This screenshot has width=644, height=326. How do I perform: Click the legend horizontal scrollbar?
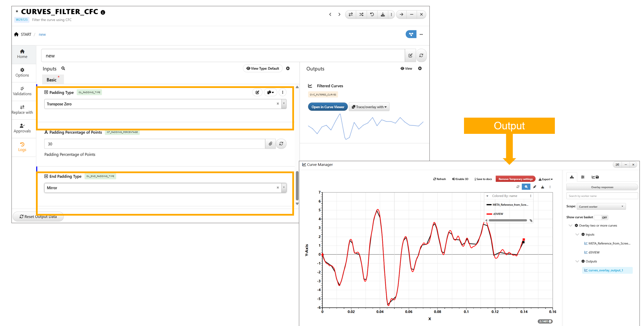pos(508,220)
